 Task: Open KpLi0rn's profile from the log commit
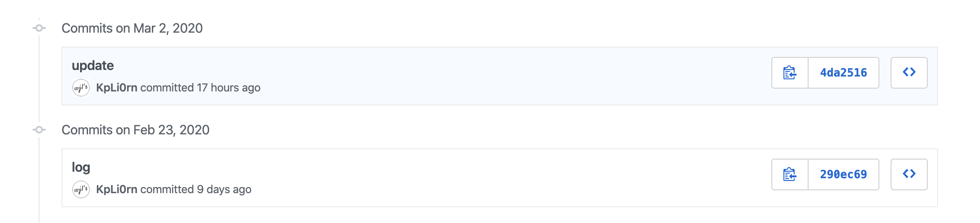pos(116,189)
